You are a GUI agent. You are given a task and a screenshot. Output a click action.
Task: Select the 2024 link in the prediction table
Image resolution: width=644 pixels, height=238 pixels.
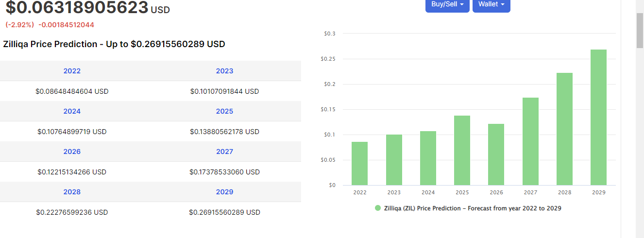72,111
